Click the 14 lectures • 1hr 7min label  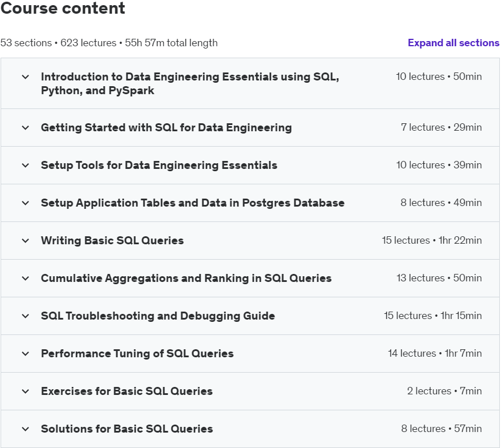(x=434, y=353)
